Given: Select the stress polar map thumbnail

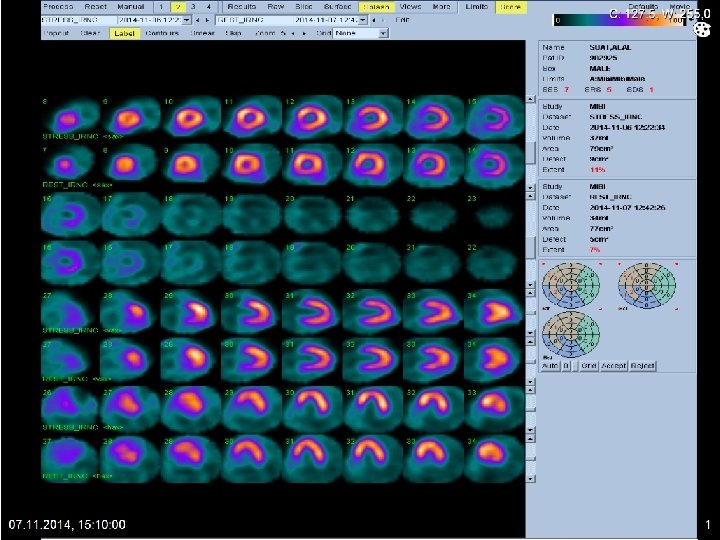Looking at the screenshot, I should pos(571,285).
